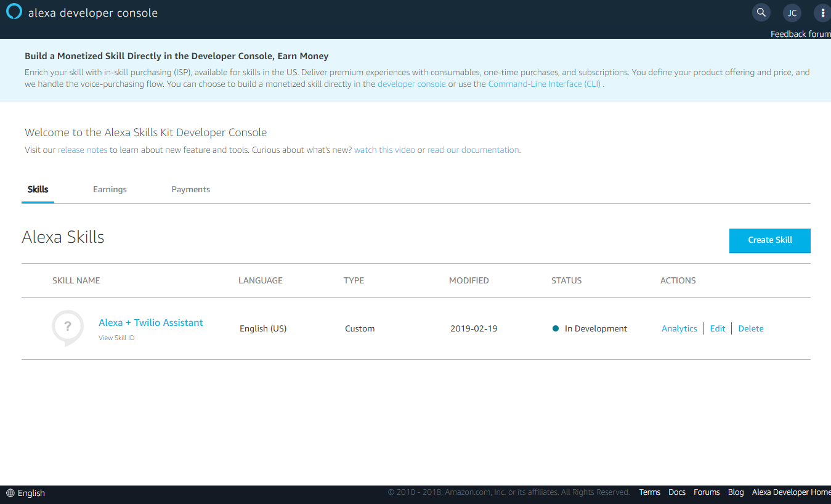
Task: Click the 2019-02-19 modified date
Action: [x=474, y=328]
